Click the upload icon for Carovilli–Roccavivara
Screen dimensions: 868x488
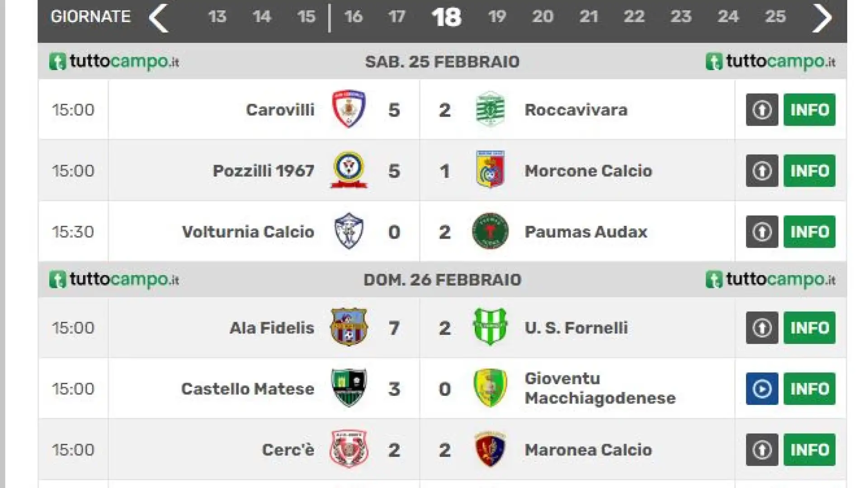click(x=762, y=109)
